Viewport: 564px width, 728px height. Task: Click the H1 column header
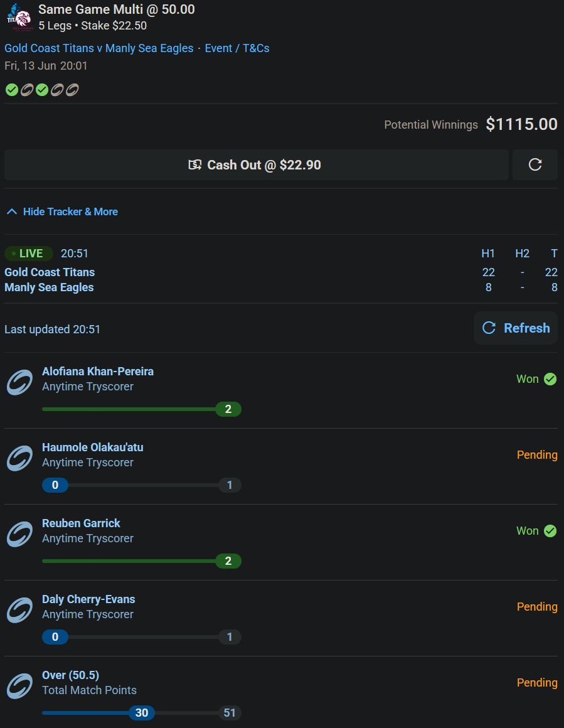488,254
